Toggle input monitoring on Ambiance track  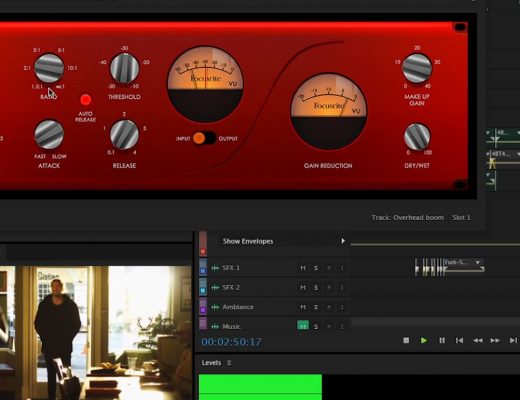point(342,307)
